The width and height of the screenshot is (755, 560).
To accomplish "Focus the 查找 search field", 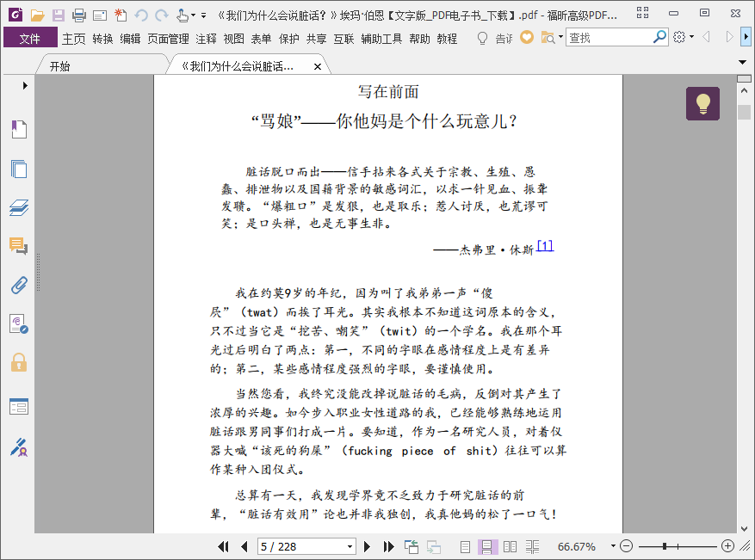I will 610,38.
